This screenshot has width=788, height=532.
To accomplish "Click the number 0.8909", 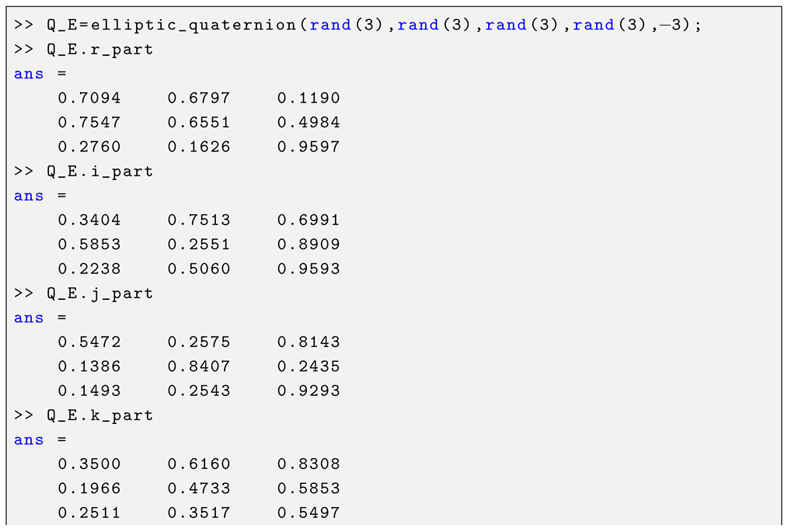I will (309, 245).
